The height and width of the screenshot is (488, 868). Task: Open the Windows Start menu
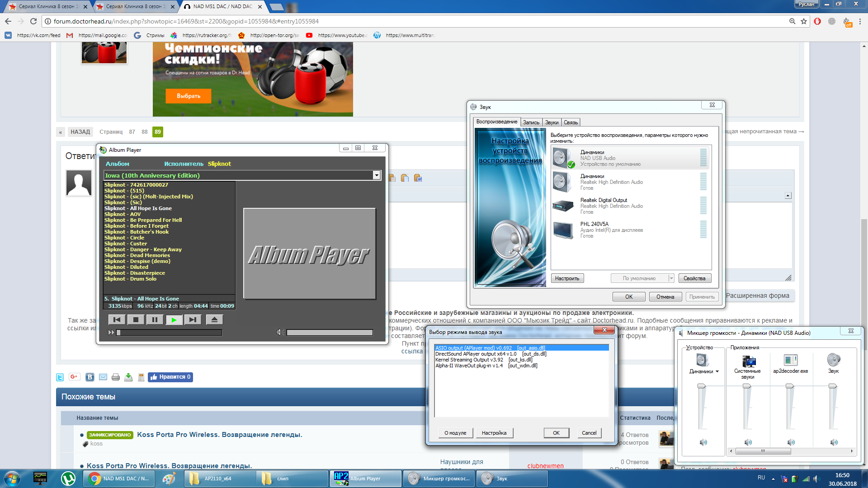[x=12, y=479]
